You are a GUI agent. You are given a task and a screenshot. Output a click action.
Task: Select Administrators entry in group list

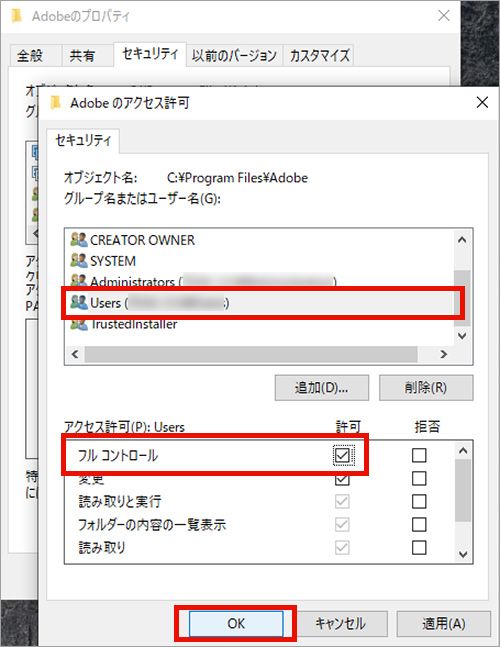203,281
